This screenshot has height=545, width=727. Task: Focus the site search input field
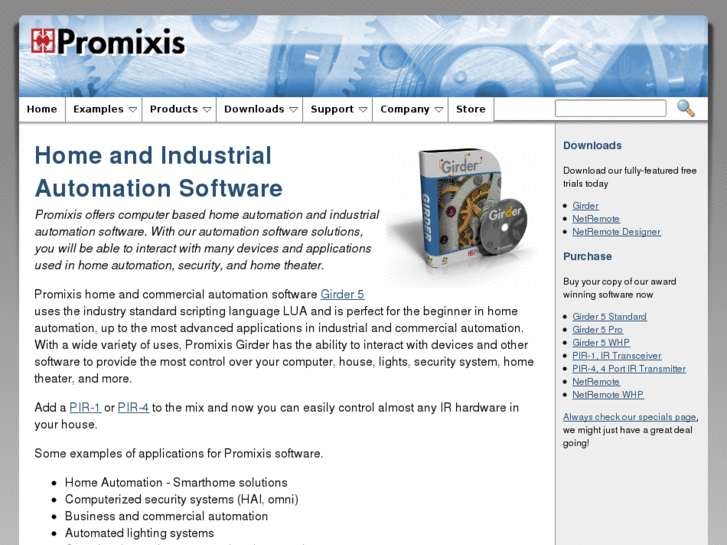pos(611,109)
